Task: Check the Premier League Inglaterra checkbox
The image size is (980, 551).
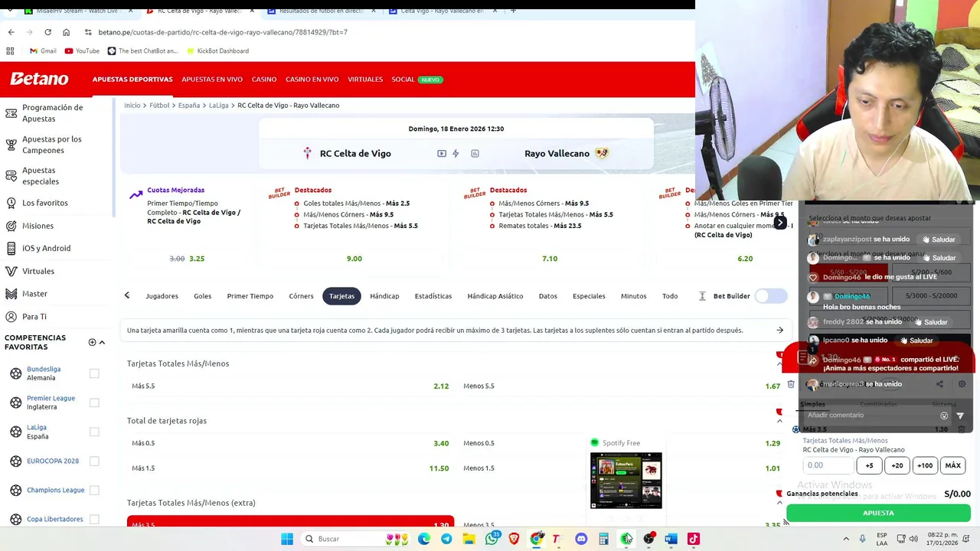Action: tap(94, 403)
